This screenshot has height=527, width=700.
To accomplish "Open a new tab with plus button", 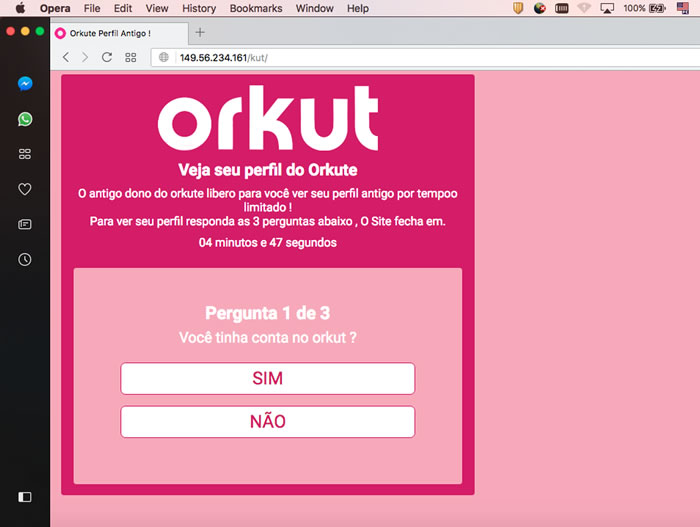I will pyautogui.click(x=200, y=32).
